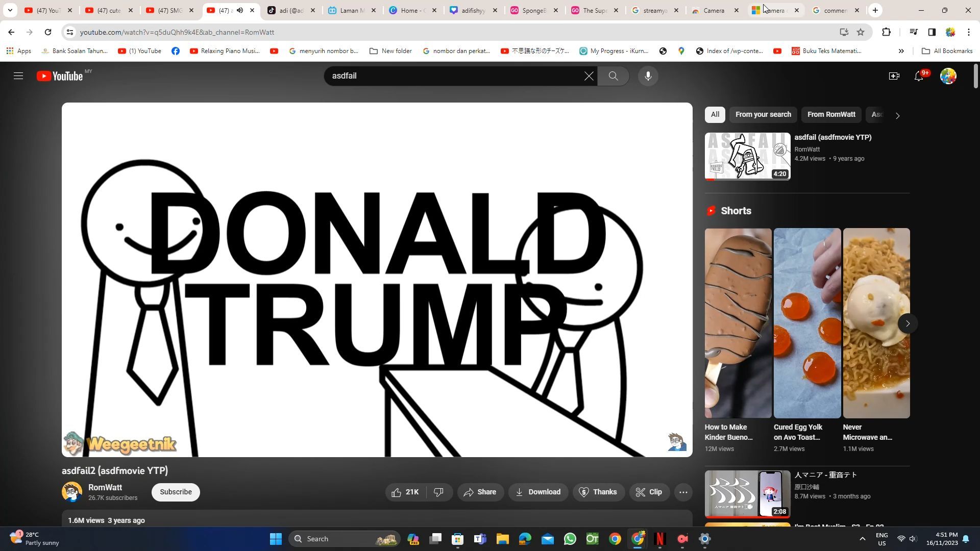Go to the YouTube home logo
980x551 pixels.
(x=60, y=76)
